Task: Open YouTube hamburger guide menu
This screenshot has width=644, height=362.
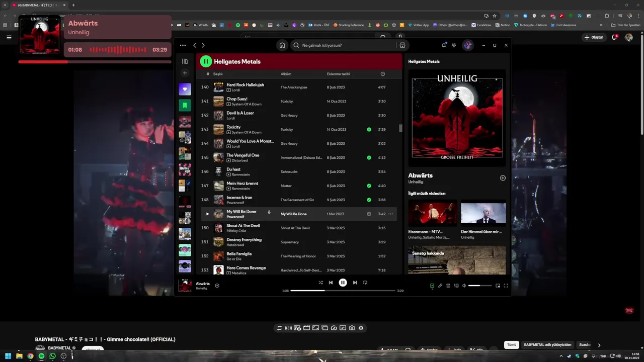Action: 9,37
